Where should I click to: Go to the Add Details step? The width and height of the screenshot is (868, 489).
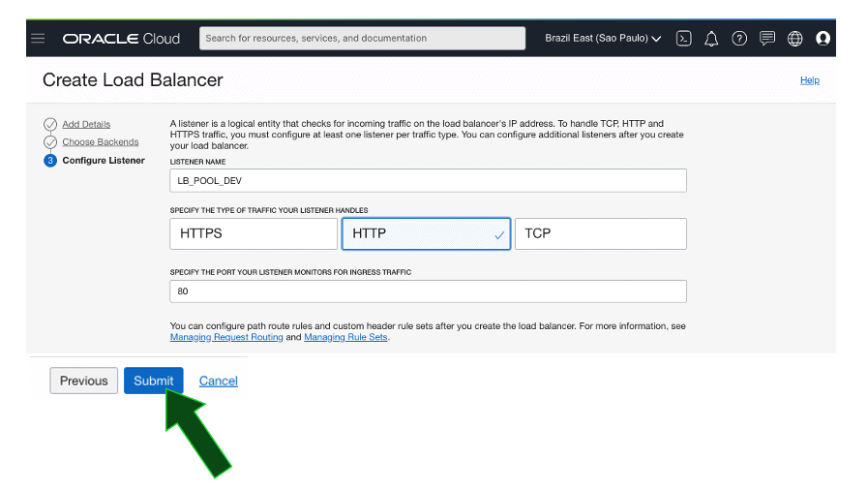[x=86, y=124]
